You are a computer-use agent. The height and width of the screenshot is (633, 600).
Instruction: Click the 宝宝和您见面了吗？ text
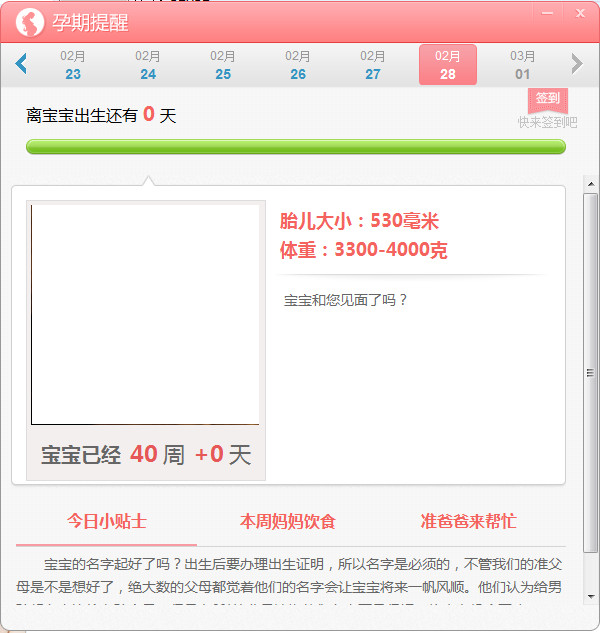click(346, 300)
